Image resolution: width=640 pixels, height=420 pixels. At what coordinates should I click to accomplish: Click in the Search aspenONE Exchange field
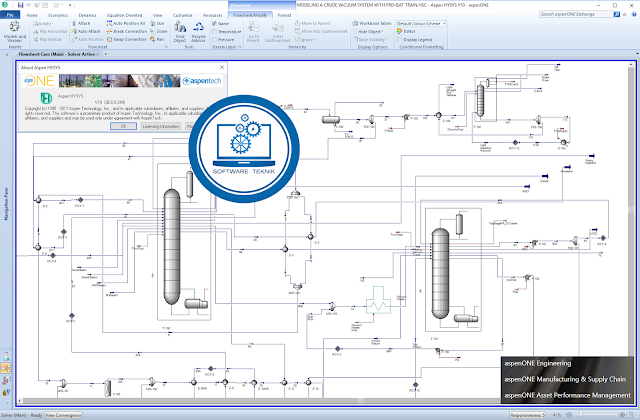click(x=576, y=14)
